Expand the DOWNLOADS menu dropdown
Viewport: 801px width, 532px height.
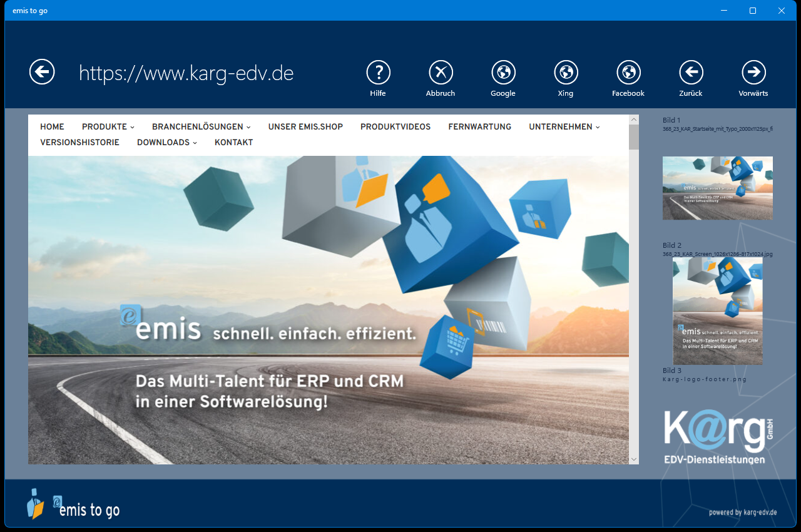point(166,142)
